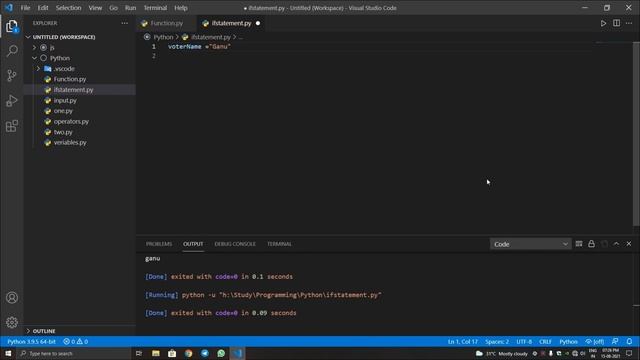Change Spaces: 2 indentation setting
Image resolution: width=640 pixels, height=360 pixels.
click(497, 341)
